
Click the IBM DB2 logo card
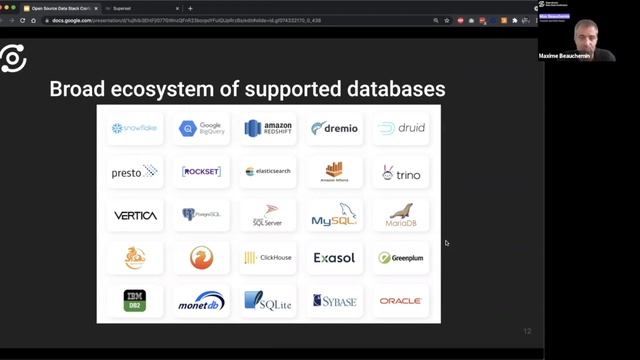point(135,301)
